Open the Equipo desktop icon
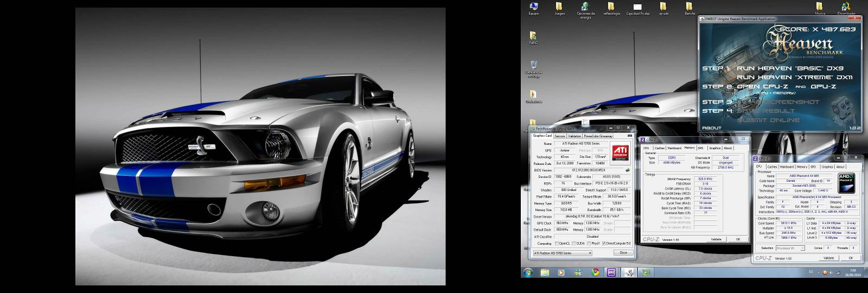Screen dimensions: 868x293 coord(533,8)
